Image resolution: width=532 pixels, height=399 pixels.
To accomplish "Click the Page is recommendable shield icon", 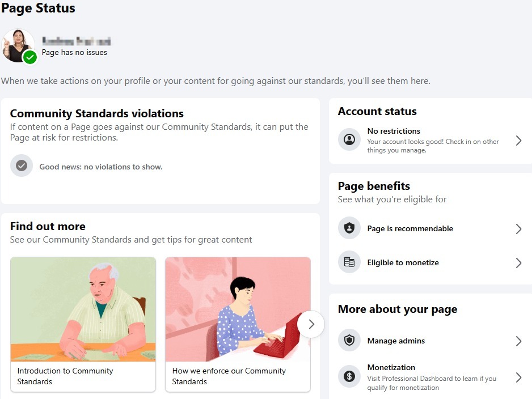I will click(349, 228).
